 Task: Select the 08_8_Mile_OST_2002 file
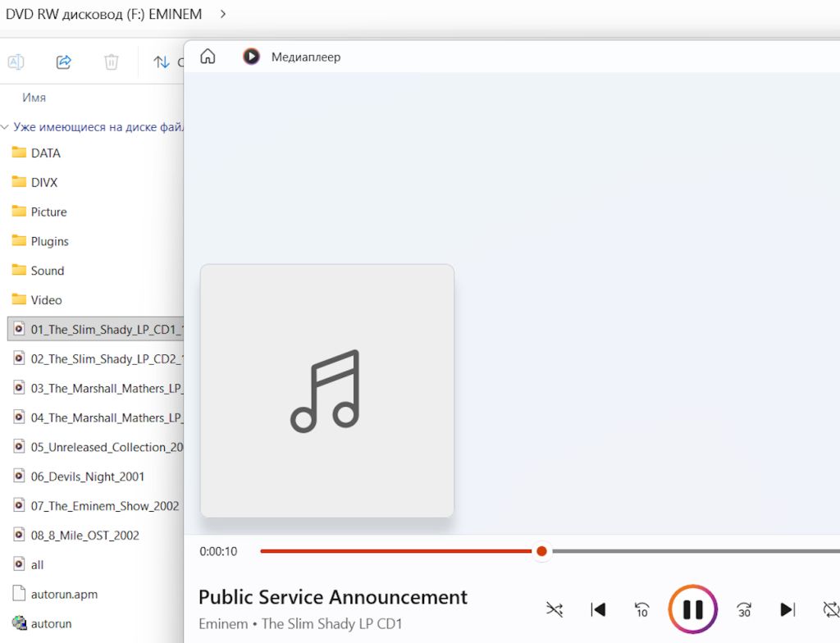point(76,536)
